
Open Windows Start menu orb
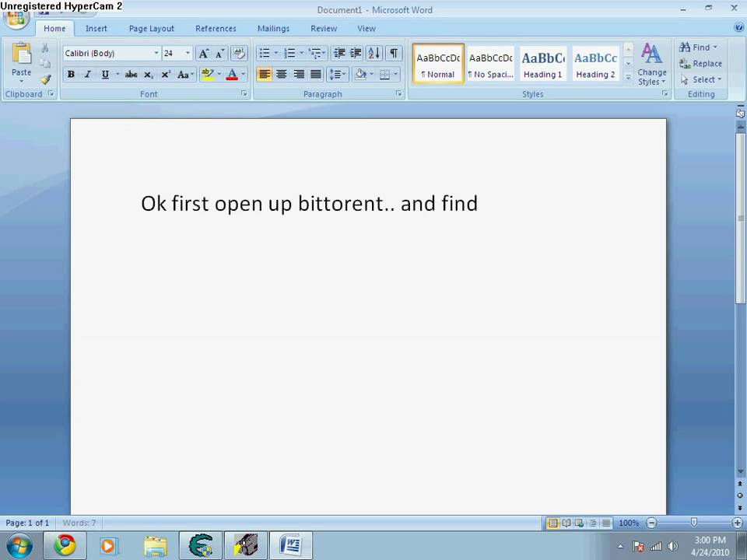point(19,545)
